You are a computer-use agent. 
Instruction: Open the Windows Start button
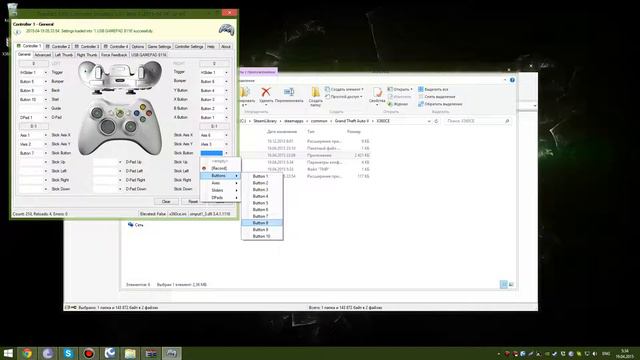8,353
